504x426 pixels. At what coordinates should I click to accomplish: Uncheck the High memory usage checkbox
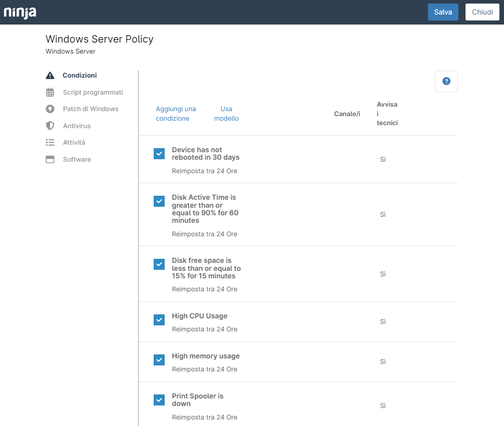point(159,360)
